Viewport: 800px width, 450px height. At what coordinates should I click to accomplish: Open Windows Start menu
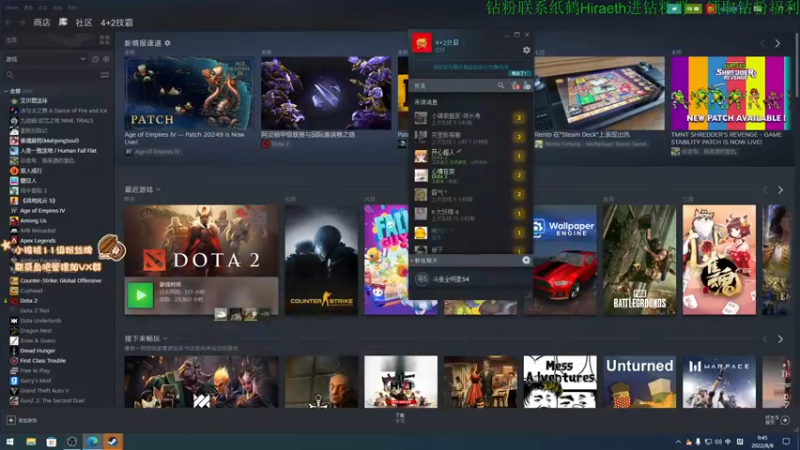tap(10, 441)
